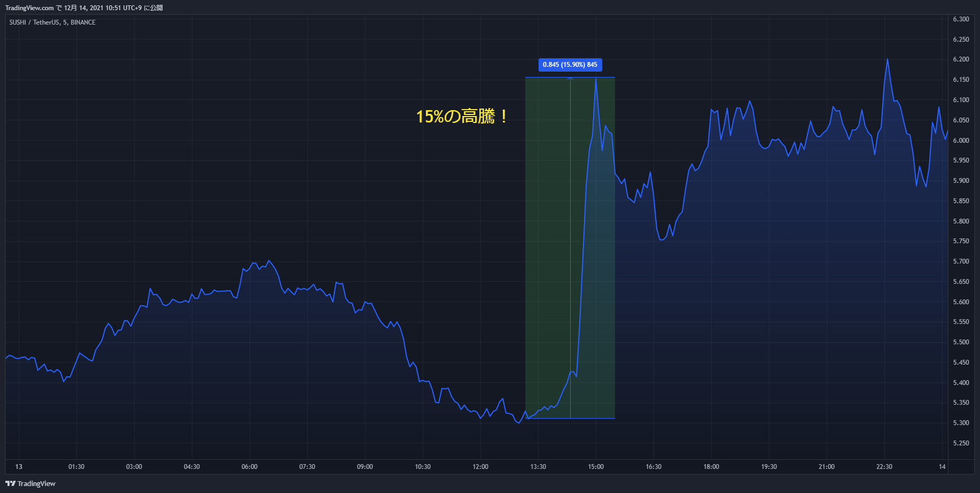Click price axis label 5.400

coord(961,383)
